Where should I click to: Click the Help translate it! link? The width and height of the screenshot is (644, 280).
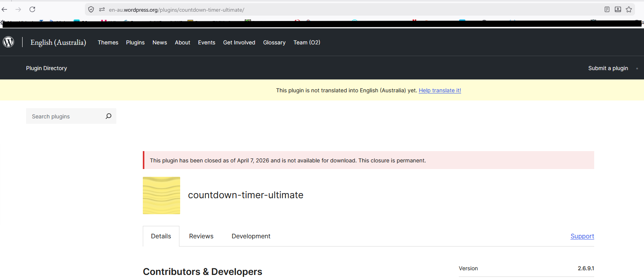coord(440,90)
